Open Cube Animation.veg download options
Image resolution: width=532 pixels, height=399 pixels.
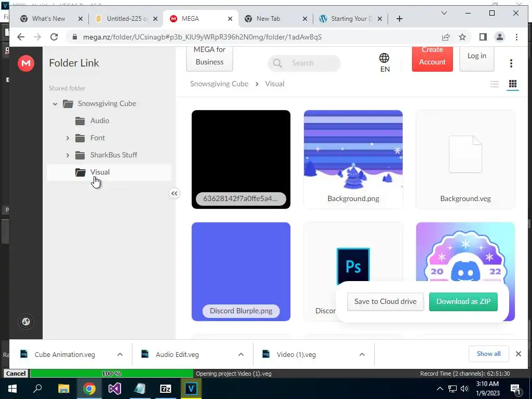[120, 354]
